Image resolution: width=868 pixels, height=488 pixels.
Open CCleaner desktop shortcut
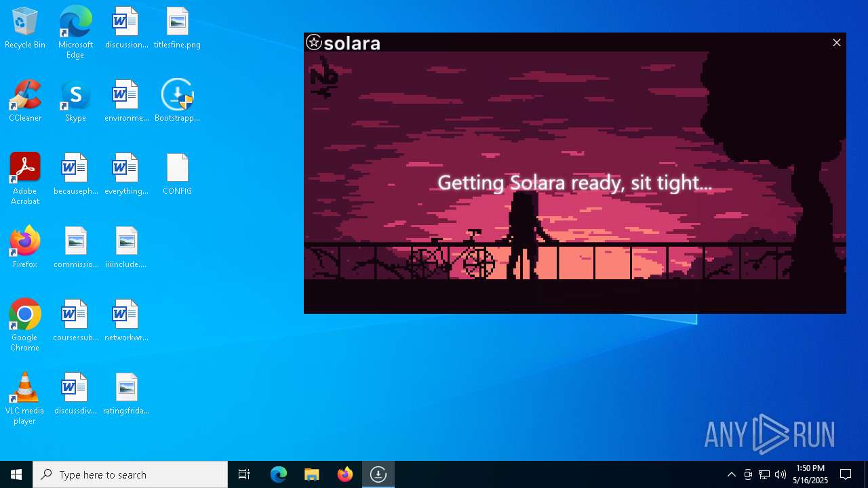25,101
